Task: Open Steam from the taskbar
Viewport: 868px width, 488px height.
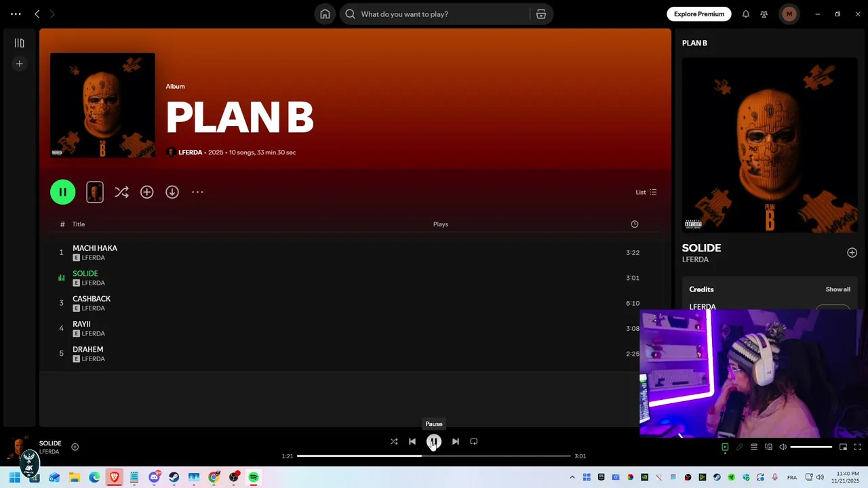Action: pyautogui.click(x=174, y=477)
